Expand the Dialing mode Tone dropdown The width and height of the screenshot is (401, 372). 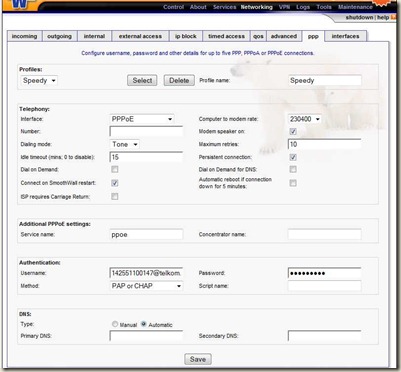click(124, 144)
